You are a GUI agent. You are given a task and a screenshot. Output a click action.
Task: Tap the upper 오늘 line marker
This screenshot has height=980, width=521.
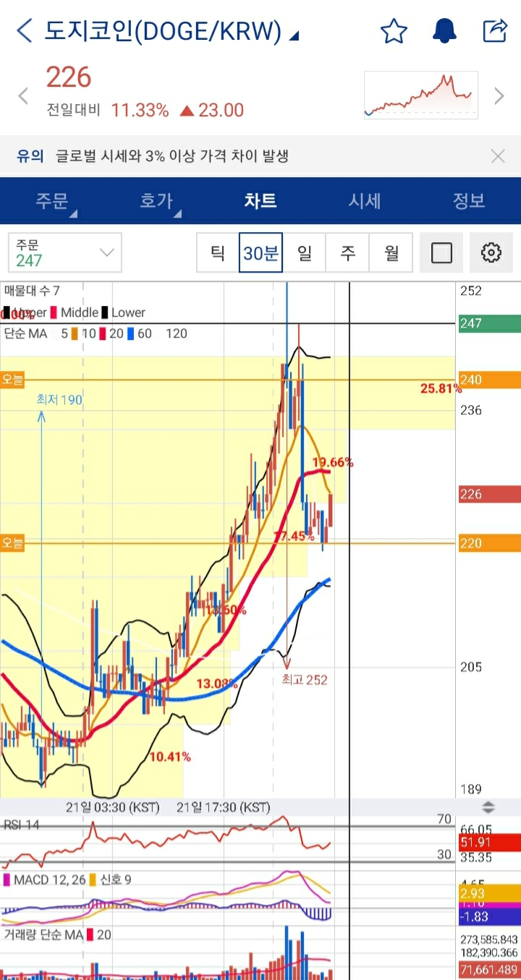(x=12, y=380)
